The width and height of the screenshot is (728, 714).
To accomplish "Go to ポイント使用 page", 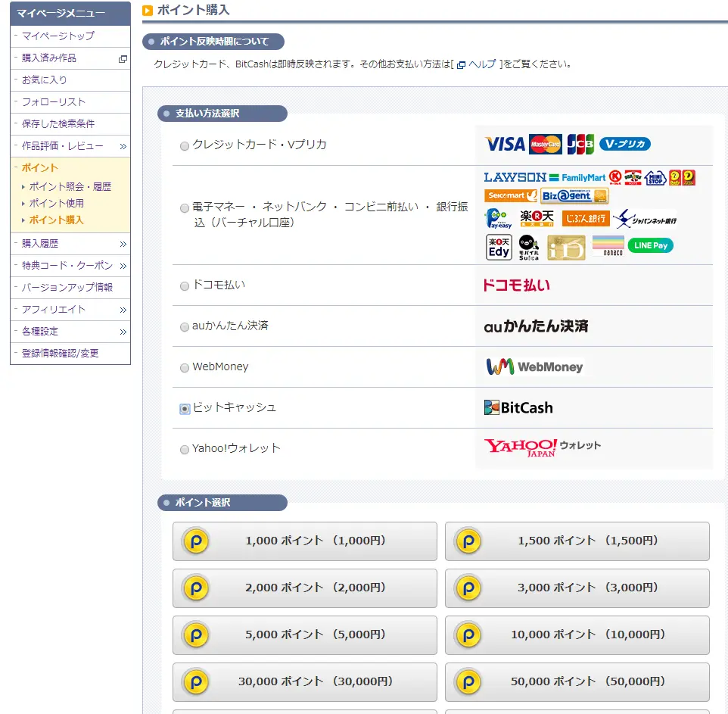I will coord(57,204).
